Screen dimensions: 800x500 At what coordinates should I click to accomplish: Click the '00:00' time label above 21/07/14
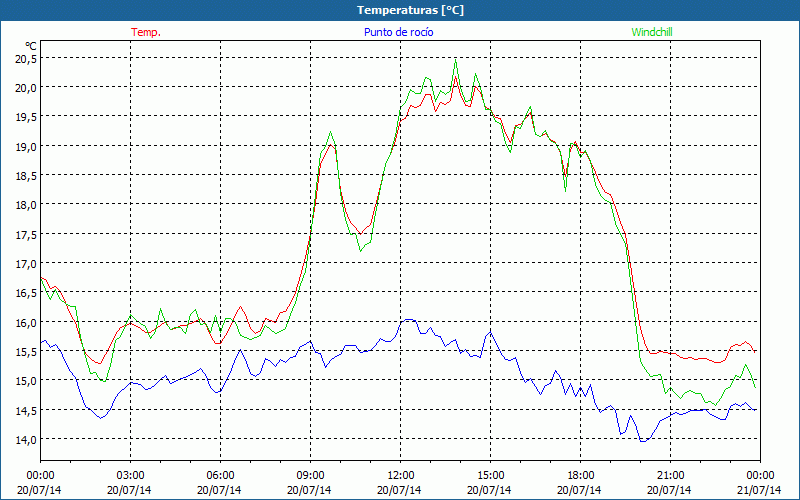[x=760, y=475]
